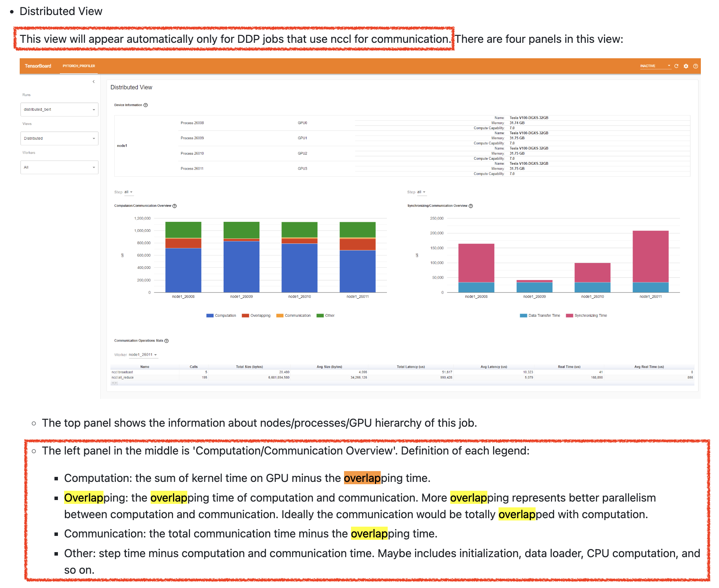Click 'GPU1' entry in device information

pyautogui.click(x=302, y=138)
